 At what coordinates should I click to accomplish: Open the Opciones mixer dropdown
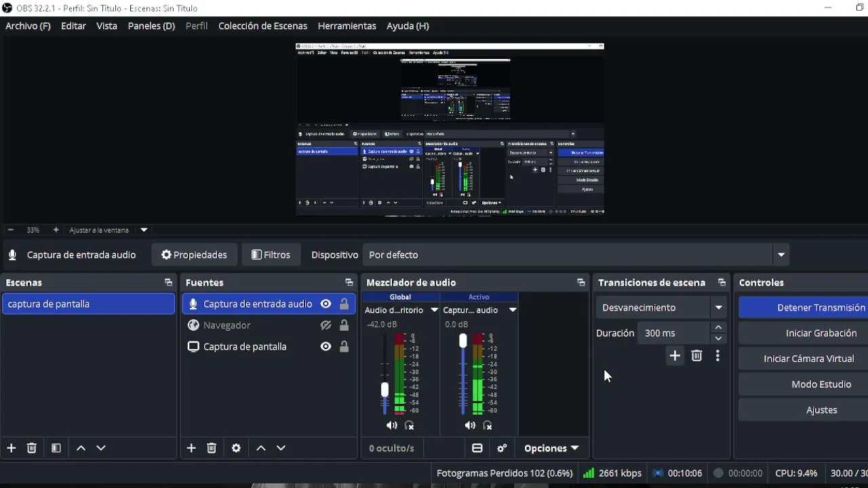(551, 448)
